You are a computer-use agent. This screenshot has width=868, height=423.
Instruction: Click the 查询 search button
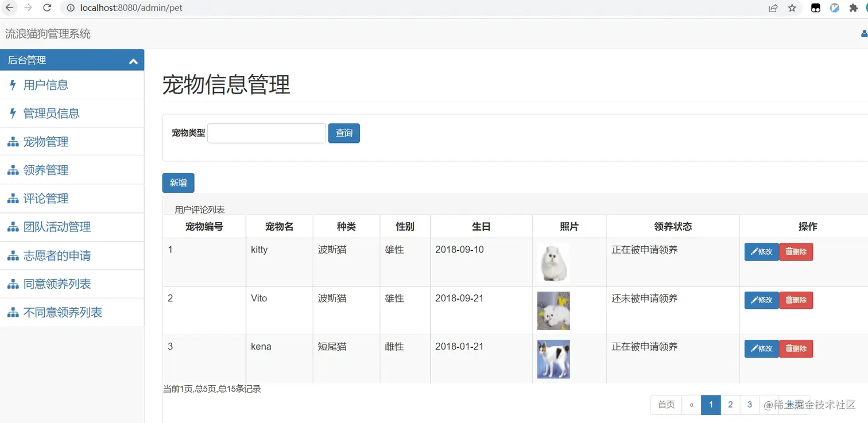(343, 133)
